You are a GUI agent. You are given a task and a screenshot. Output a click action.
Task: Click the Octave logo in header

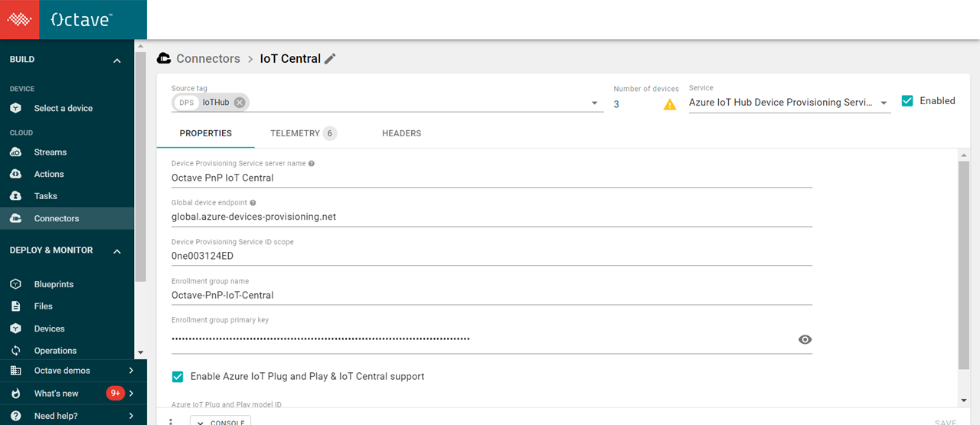pos(81,20)
